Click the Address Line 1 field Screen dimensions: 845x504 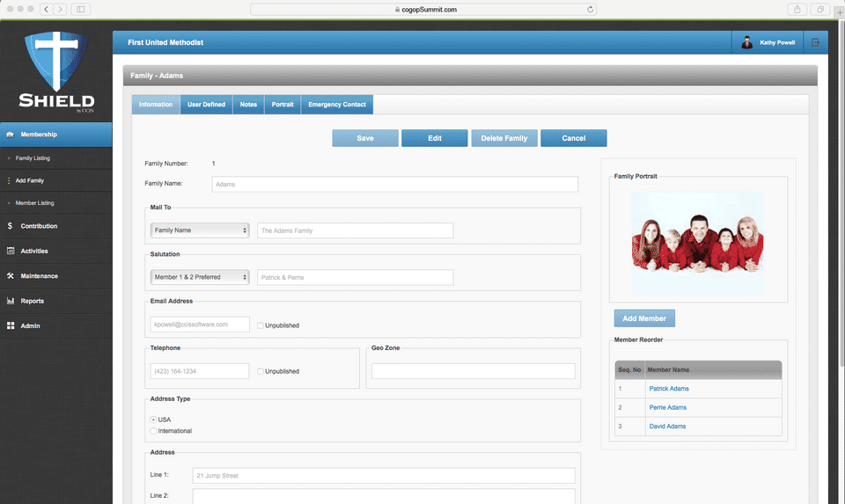384,476
